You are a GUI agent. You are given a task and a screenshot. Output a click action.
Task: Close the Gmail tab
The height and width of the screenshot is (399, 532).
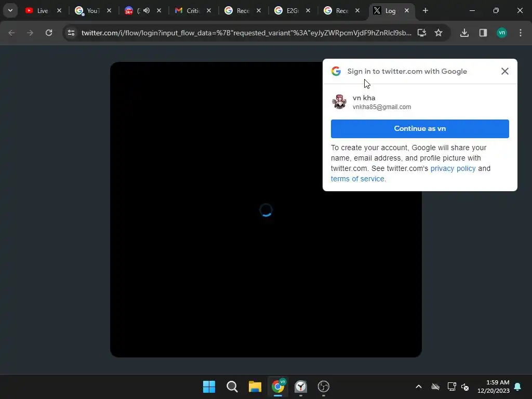209,10
